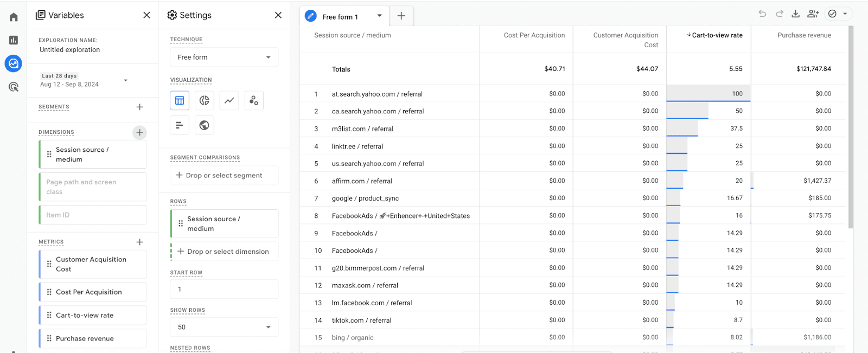Select the donut chart visualization
Screen dimensions: 868x353
[204, 100]
